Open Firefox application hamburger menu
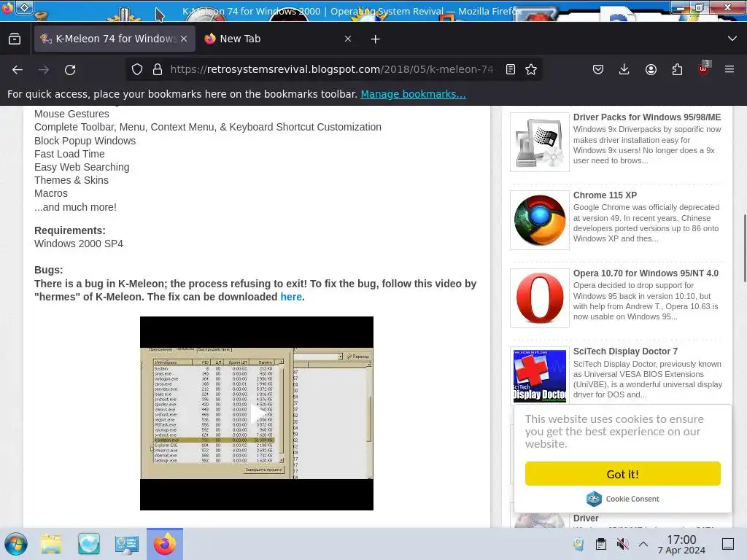 (729, 69)
